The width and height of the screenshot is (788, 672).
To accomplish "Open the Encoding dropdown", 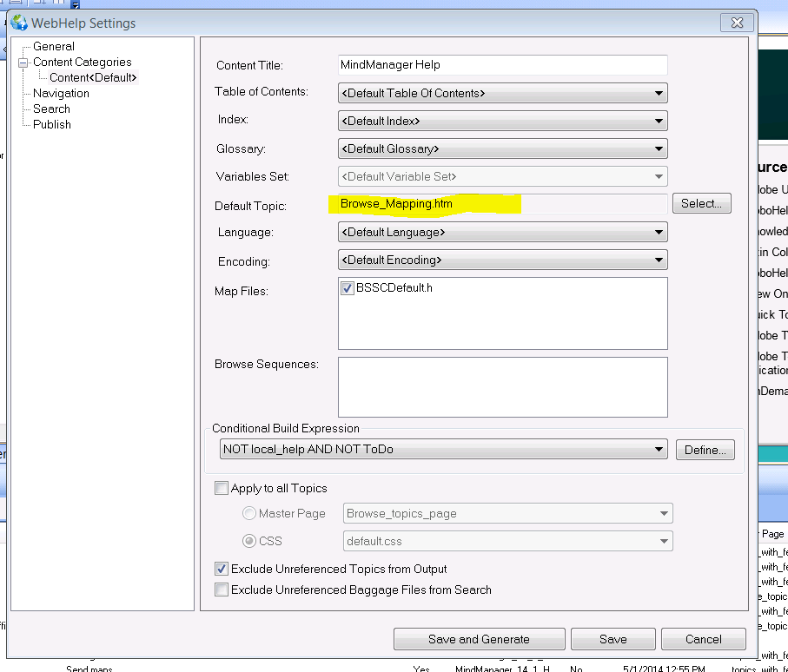I will pyautogui.click(x=502, y=260).
